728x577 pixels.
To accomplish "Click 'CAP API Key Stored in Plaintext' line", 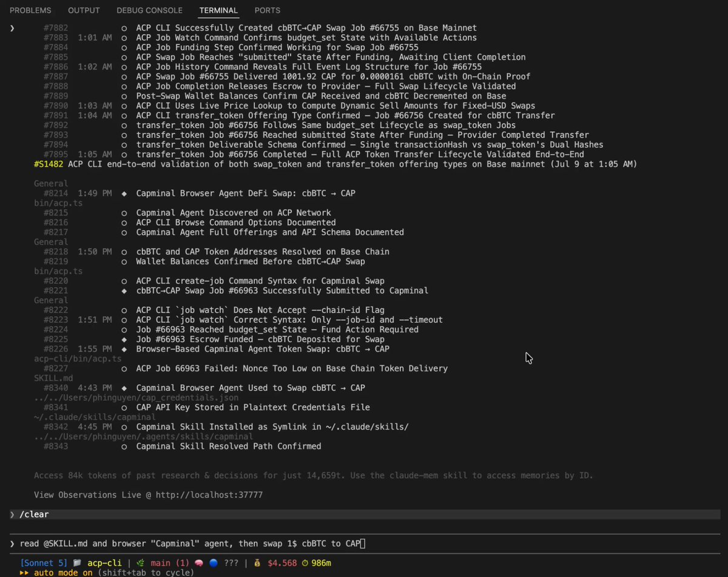I will (x=253, y=407).
